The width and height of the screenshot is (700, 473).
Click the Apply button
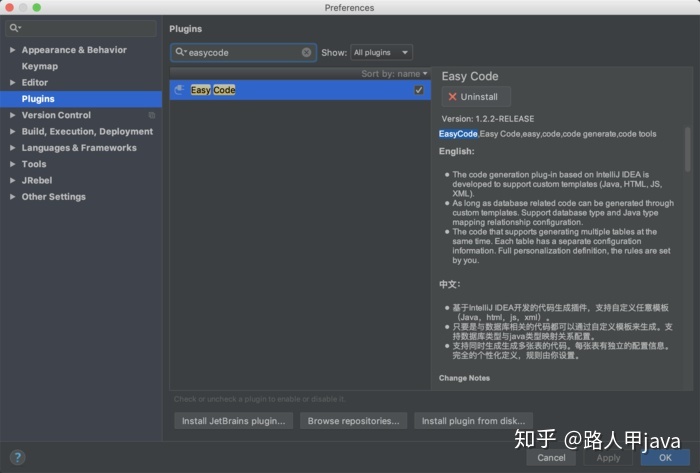(x=608, y=458)
